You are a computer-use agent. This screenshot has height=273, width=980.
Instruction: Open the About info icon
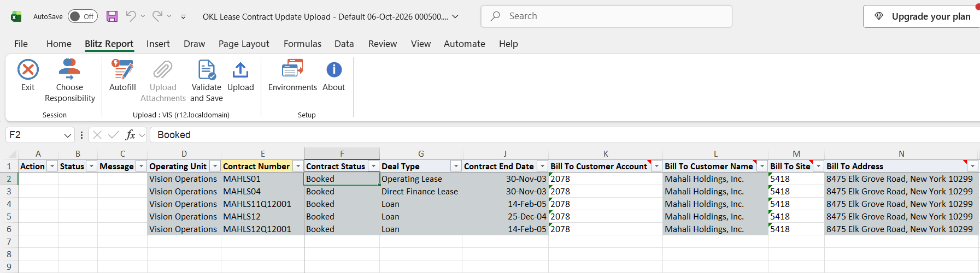334,70
